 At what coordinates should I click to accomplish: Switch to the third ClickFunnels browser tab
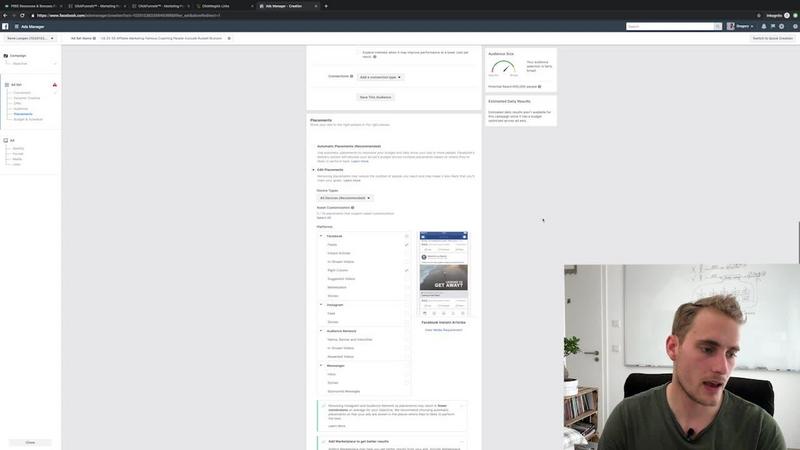pyautogui.click(x=161, y=6)
